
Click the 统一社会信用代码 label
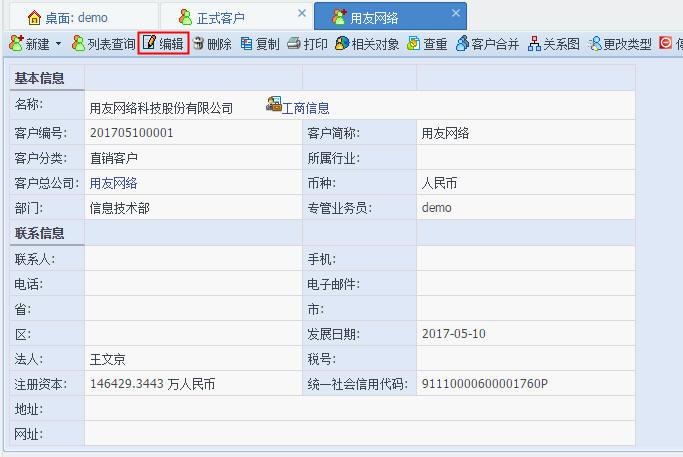(357, 384)
